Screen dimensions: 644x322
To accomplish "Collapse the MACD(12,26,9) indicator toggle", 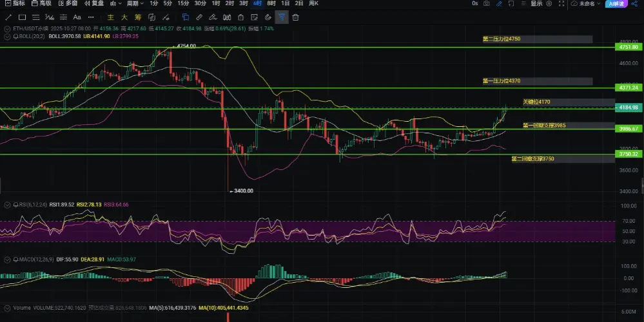I will click(x=6, y=260).
